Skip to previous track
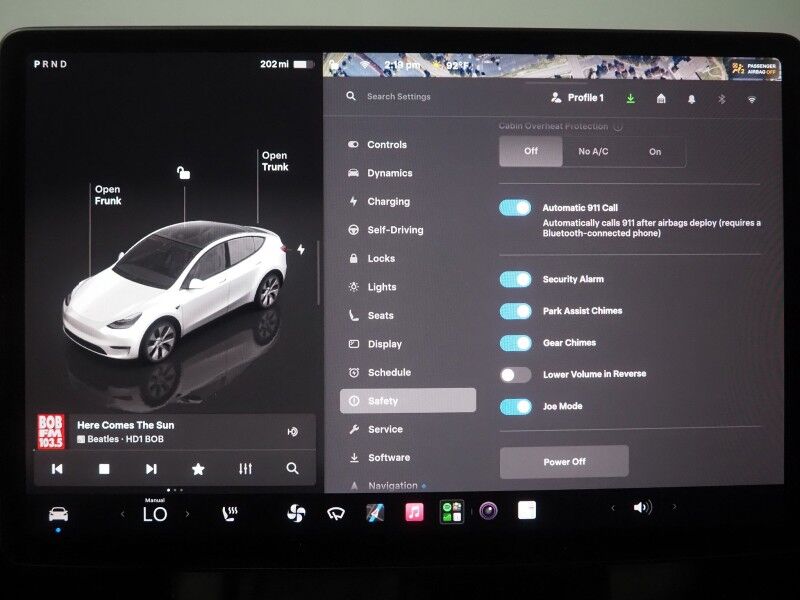 pyautogui.click(x=57, y=469)
